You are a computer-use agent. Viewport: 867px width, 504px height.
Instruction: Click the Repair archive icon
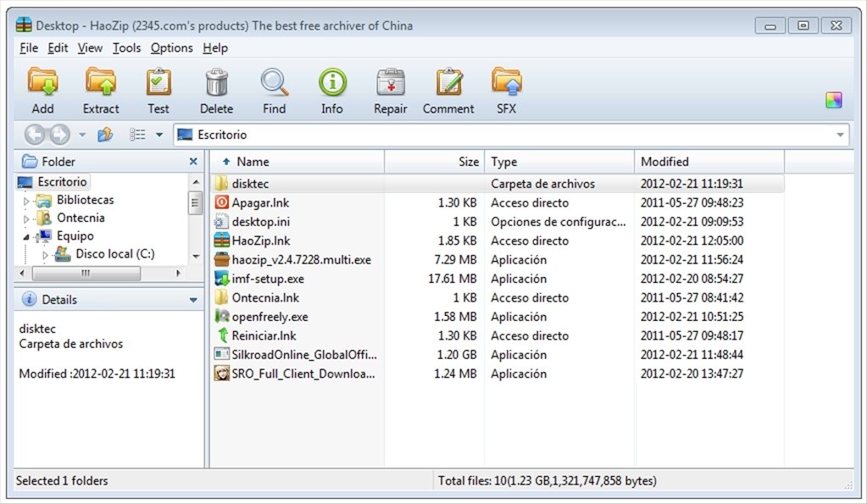[x=391, y=83]
